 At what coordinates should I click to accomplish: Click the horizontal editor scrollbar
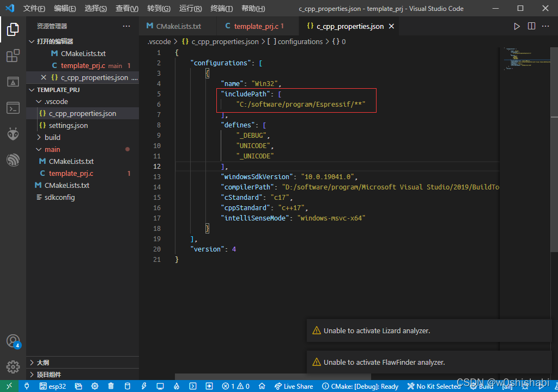(273, 377)
